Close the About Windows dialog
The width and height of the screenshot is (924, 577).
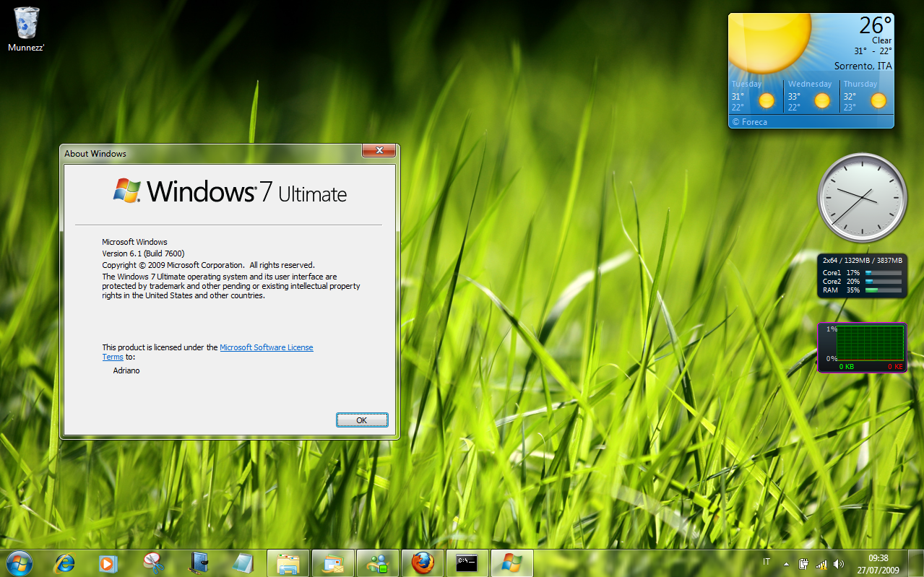pyautogui.click(x=379, y=150)
